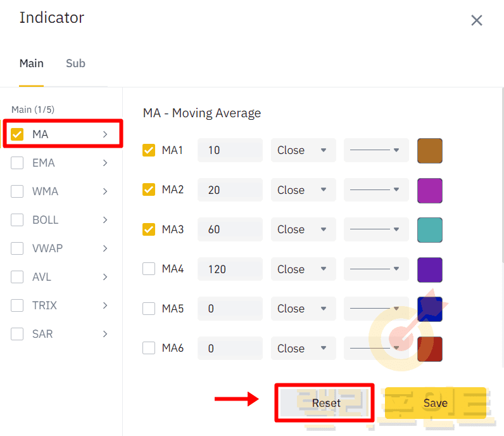Expand the BOLL indicator chevron arrow
The width and height of the screenshot is (504, 436).
click(105, 220)
